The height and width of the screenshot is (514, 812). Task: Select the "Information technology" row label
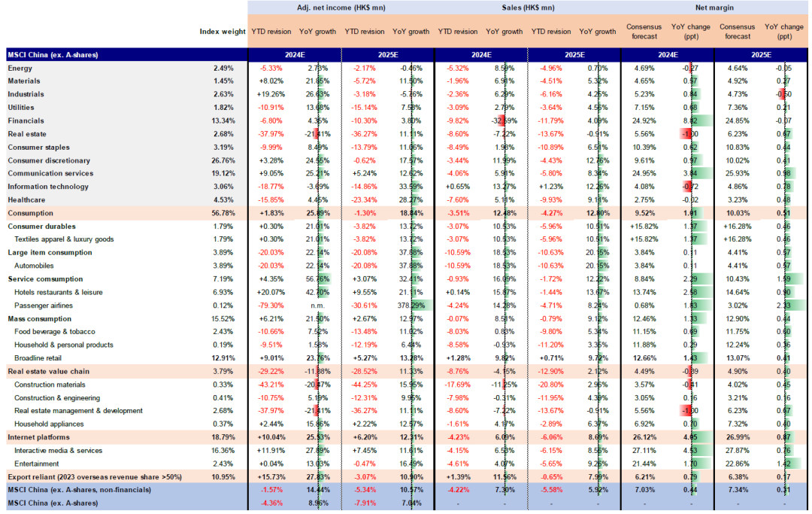(x=48, y=187)
